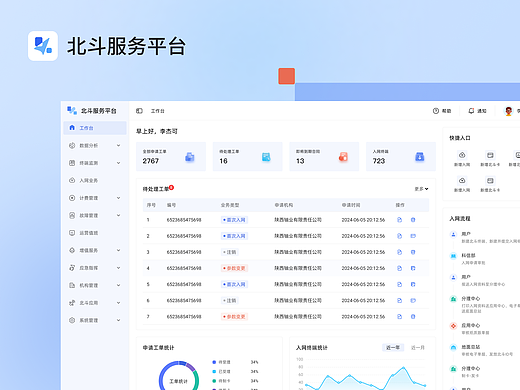Open the 2767 total work orders card

point(171,157)
